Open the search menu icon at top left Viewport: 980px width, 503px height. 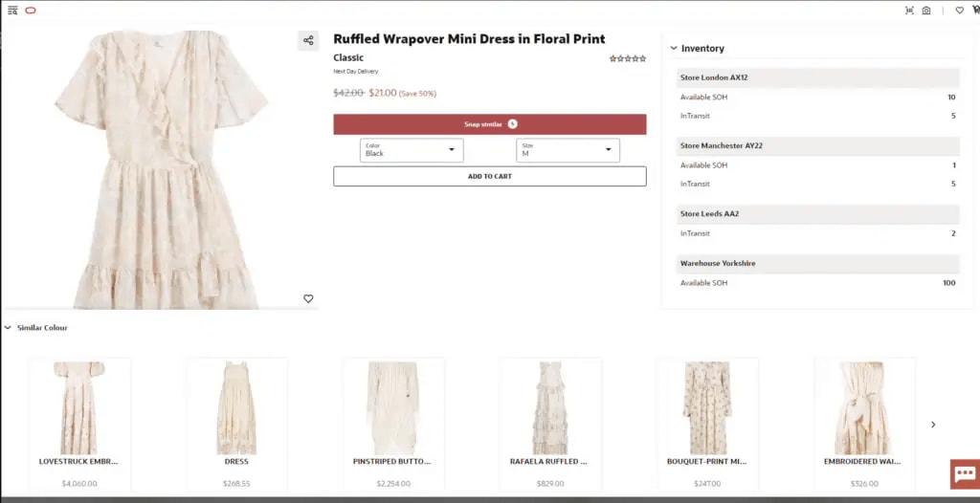(x=12, y=11)
